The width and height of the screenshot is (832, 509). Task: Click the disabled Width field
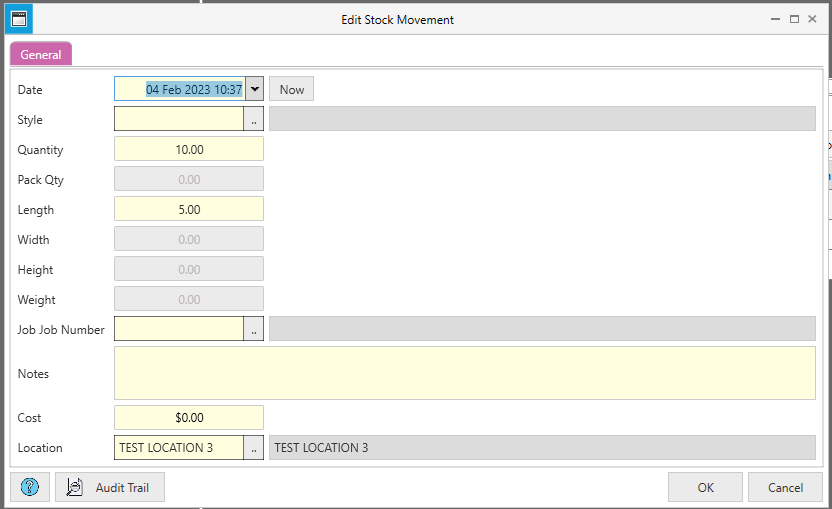click(x=189, y=239)
